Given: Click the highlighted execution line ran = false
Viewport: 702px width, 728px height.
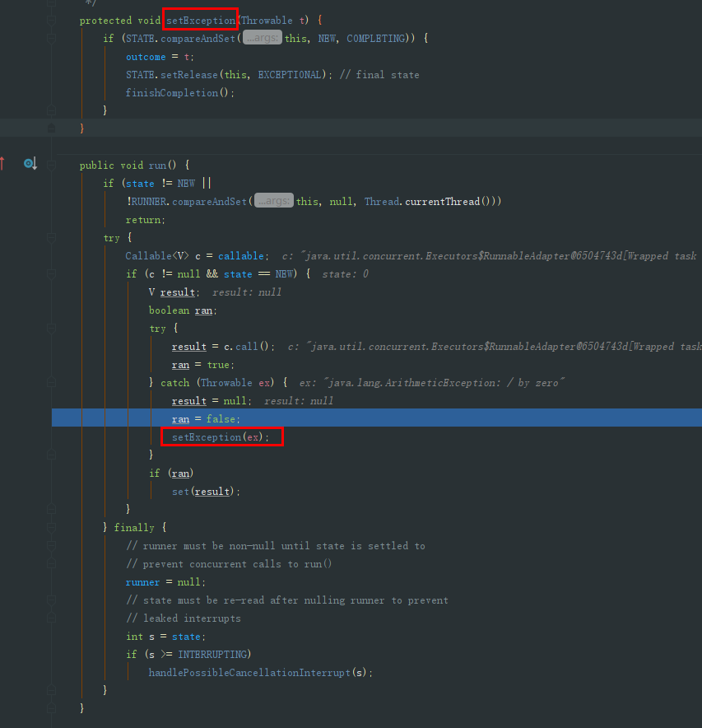Looking at the screenshot, I should tap(377, 418).
